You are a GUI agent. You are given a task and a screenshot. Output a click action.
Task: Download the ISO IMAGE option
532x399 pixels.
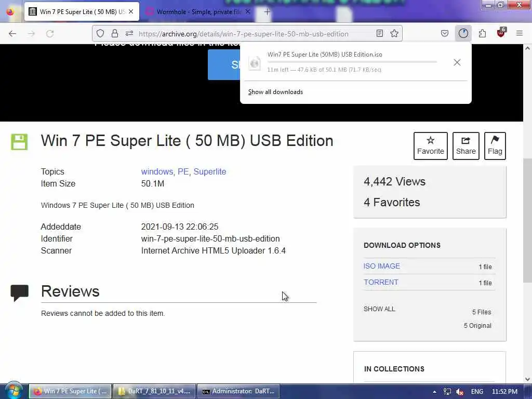382,266
